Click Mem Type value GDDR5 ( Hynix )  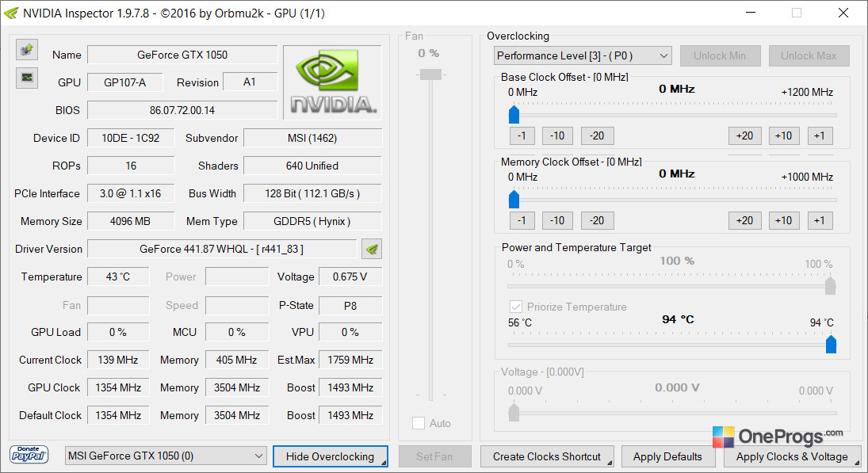(312, 221)
